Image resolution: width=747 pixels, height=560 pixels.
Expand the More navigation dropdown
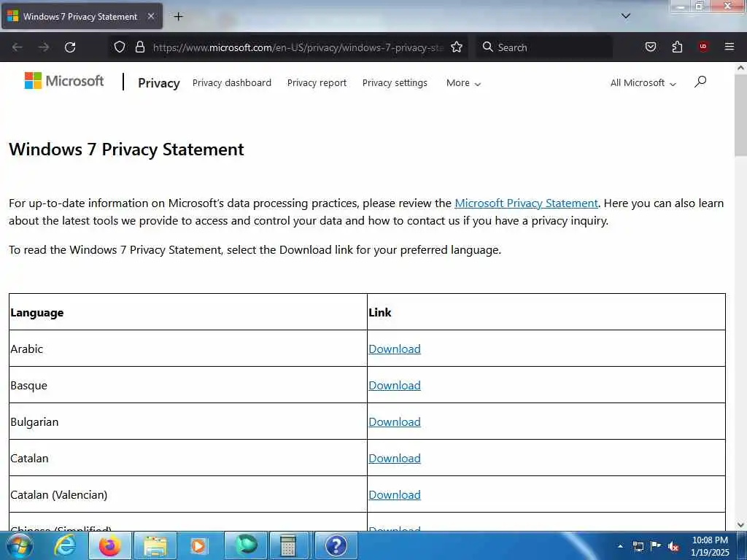point(463,83)
